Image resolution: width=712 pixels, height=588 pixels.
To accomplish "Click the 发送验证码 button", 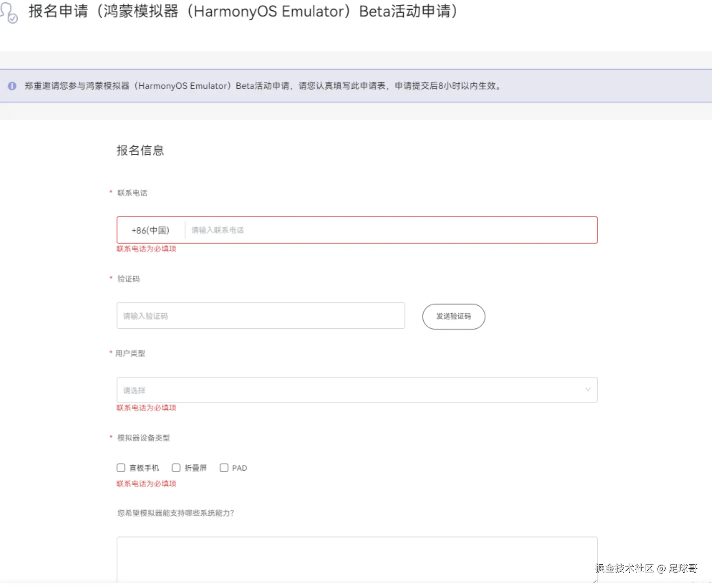I will point(454,316).
